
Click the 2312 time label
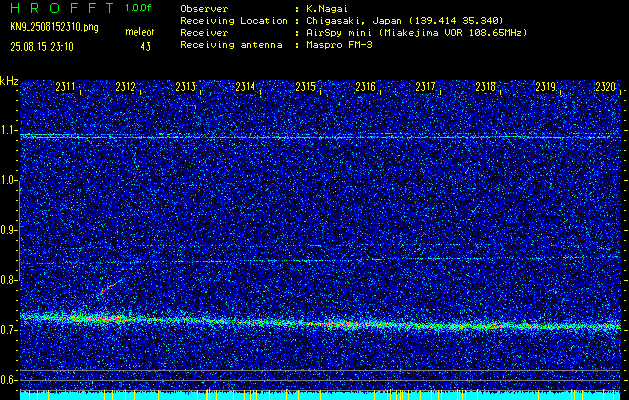125,87
